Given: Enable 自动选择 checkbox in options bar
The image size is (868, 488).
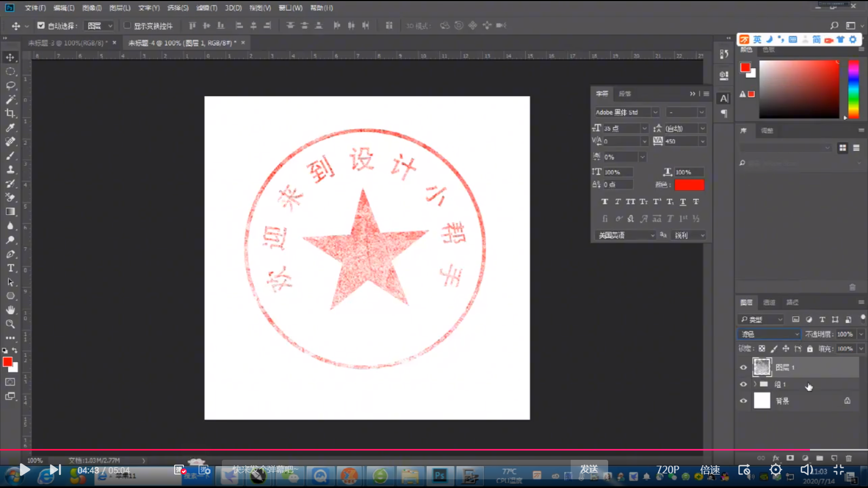Looking at the screenshot, I should tap(41, 25).
